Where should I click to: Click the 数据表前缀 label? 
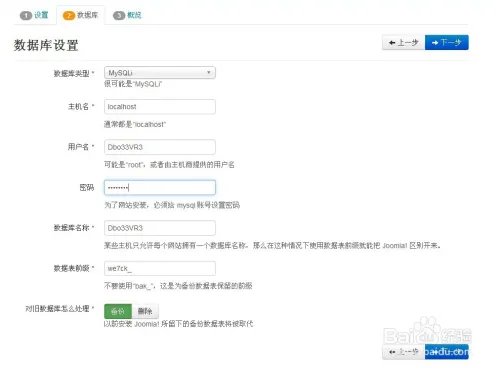pos(74,268)
